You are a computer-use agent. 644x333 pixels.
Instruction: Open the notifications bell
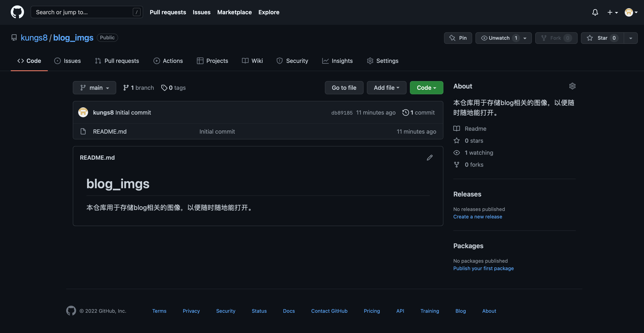point(595,12)
